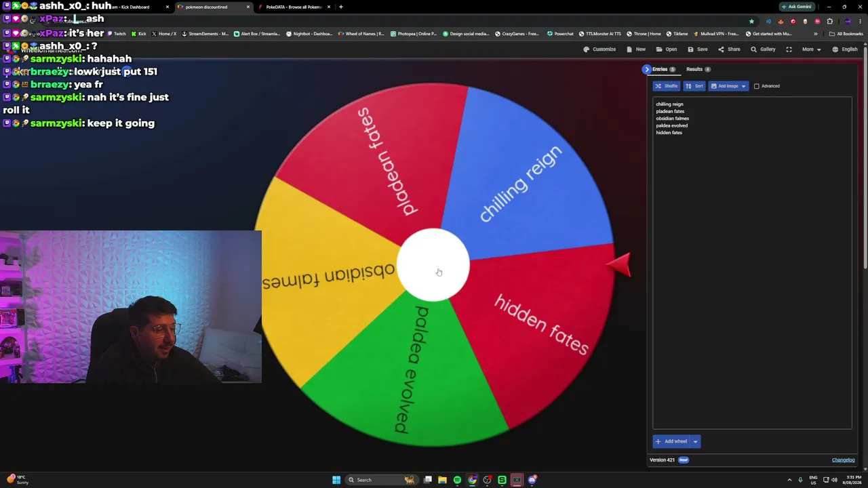Open Chrome's three-dot menu
Screen dimensions: 868x488
(861, 21)
